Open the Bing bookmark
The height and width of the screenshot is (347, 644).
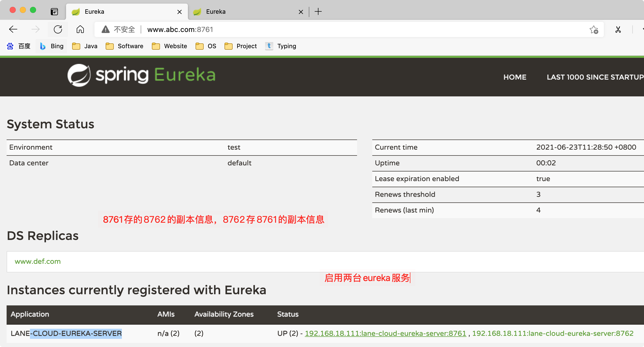pyautogui.click(x=52, y=46)
